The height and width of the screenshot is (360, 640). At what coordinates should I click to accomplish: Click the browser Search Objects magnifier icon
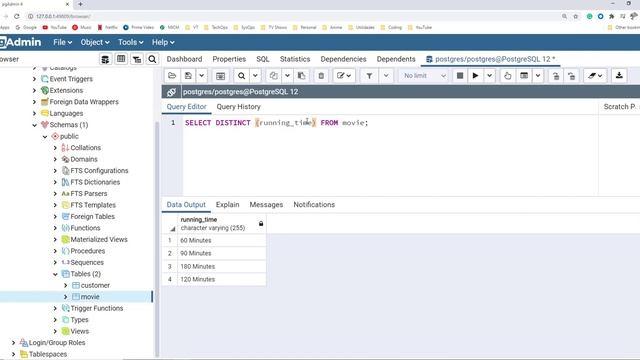[152, 59]
